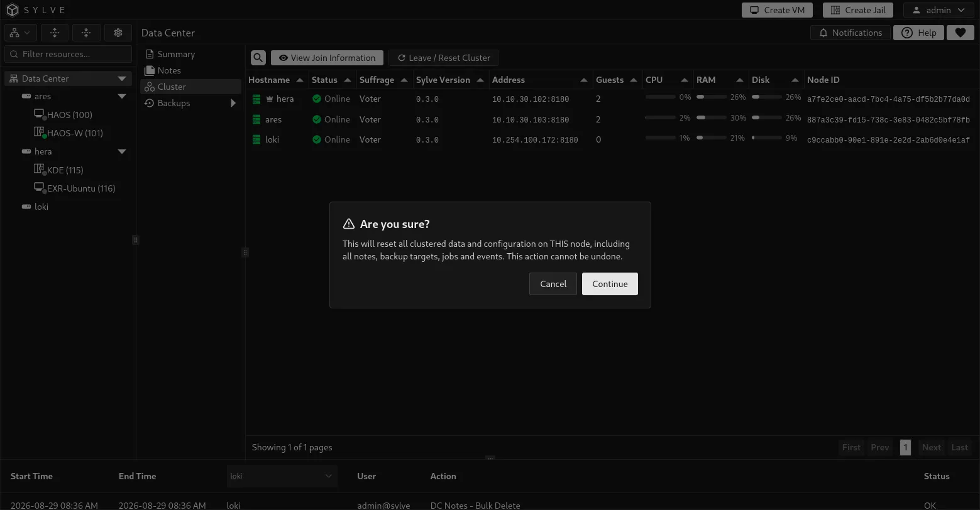The image size is (980, 510).
Task: Click the Sylve cube logo icon
Action: 12,10
